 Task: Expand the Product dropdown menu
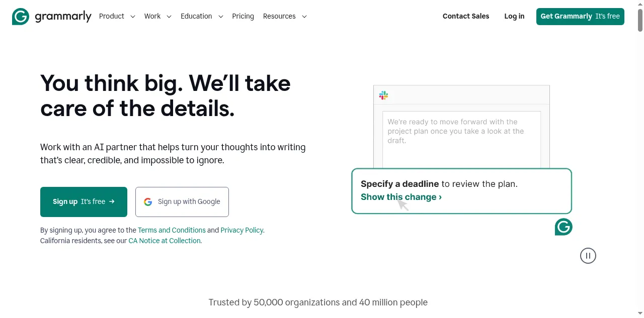tap(117, 16)
